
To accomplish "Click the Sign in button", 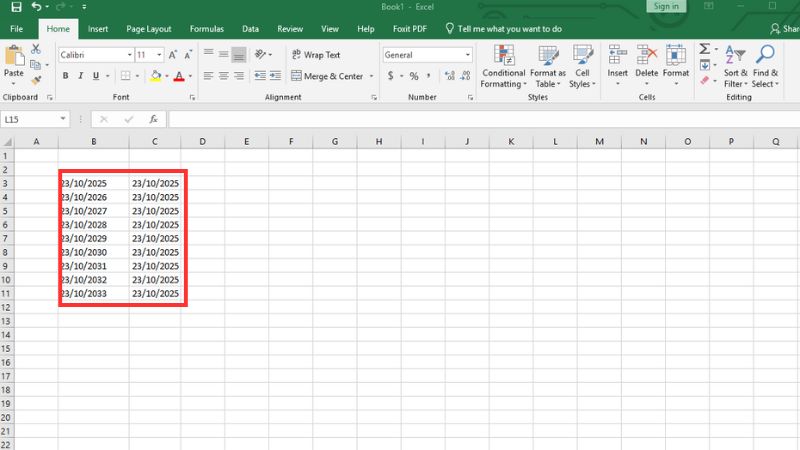I will coord(665,7).
